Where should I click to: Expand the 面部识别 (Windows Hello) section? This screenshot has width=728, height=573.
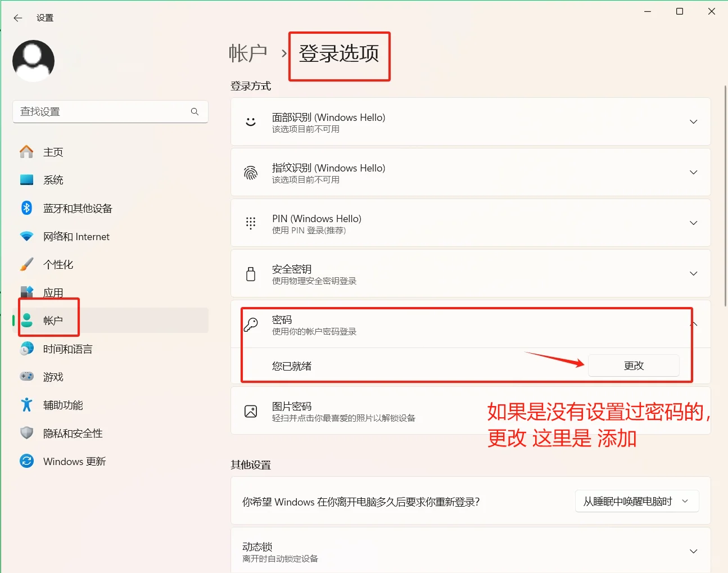point(693,121)
